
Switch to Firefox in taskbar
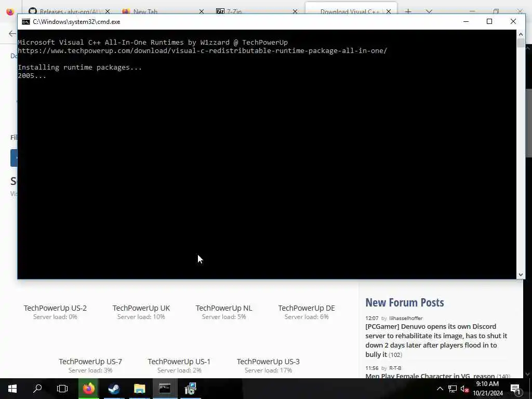(89, 389)
